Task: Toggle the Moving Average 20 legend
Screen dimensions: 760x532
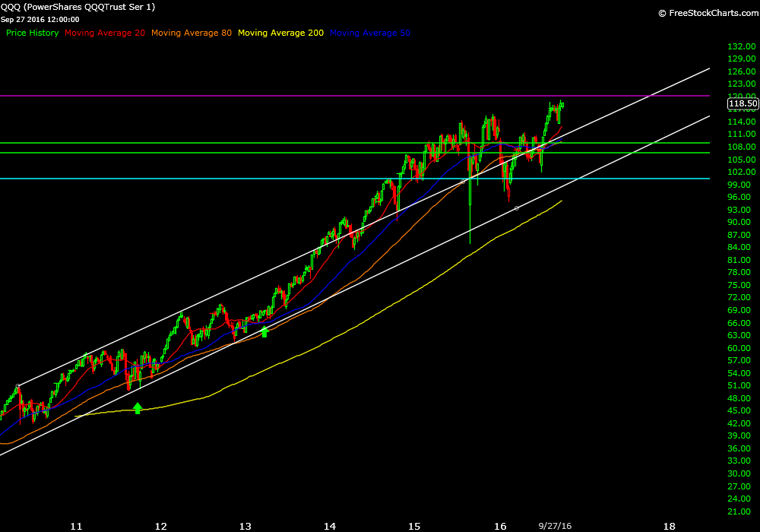Action: pos(105,33)
